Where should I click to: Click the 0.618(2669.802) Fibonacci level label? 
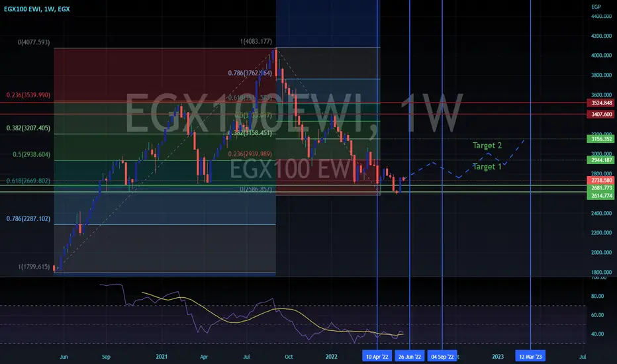tap(28, 181)
